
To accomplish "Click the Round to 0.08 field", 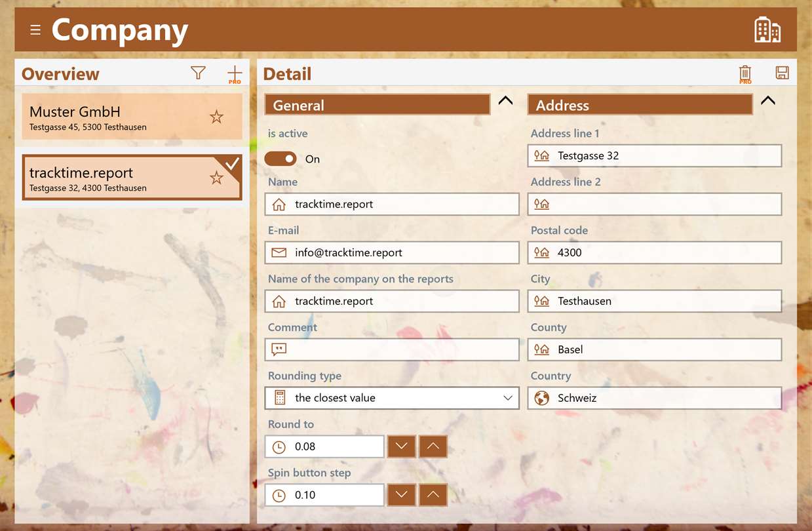I will (x=324, y=446).
